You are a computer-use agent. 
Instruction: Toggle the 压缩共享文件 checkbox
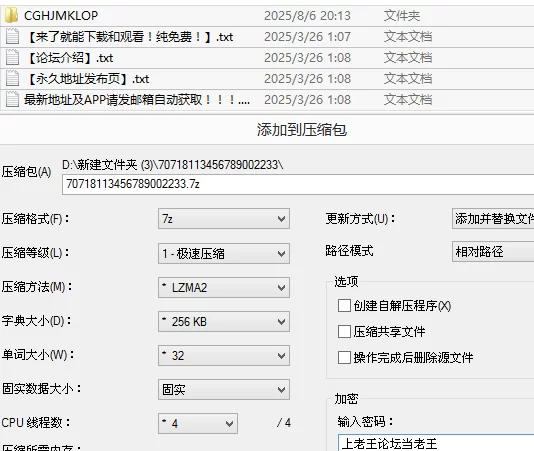pyautogui.click(x=344, y=331)
